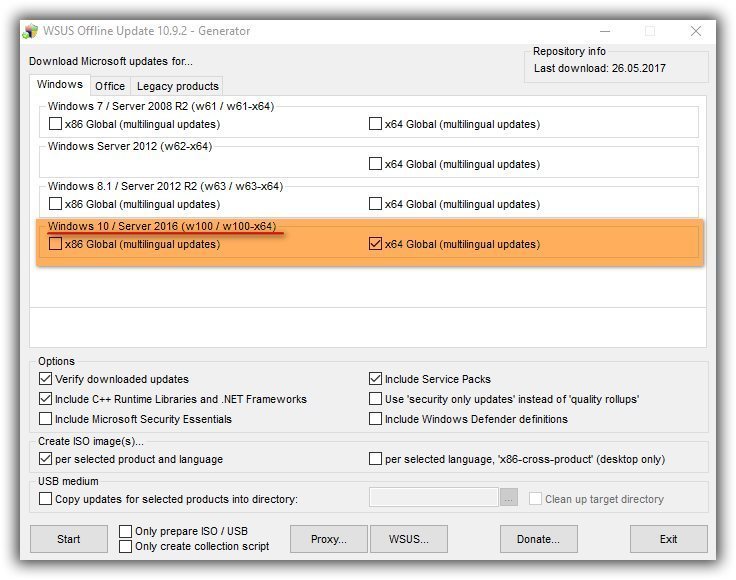Toggle Include C++ Runtime Libraries and .NET Frameworks
This screenshot has width=736, height=580.
tap(46, 399)
